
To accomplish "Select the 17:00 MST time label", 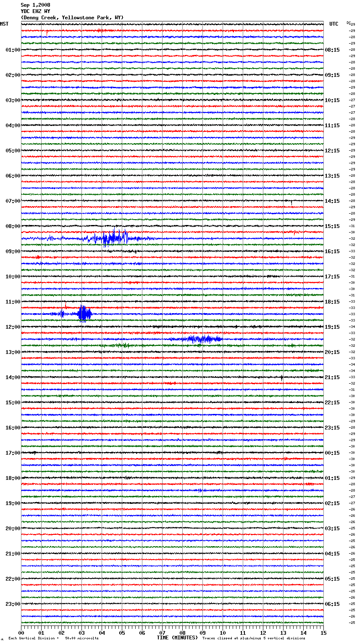I will 13,453.
